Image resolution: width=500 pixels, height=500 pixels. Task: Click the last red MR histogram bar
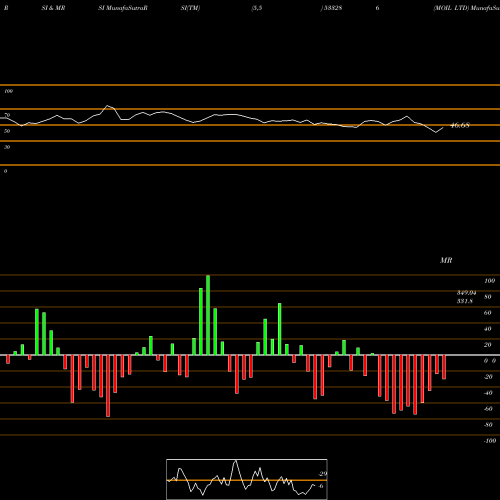pyautogui.click(x=444, y=367)
